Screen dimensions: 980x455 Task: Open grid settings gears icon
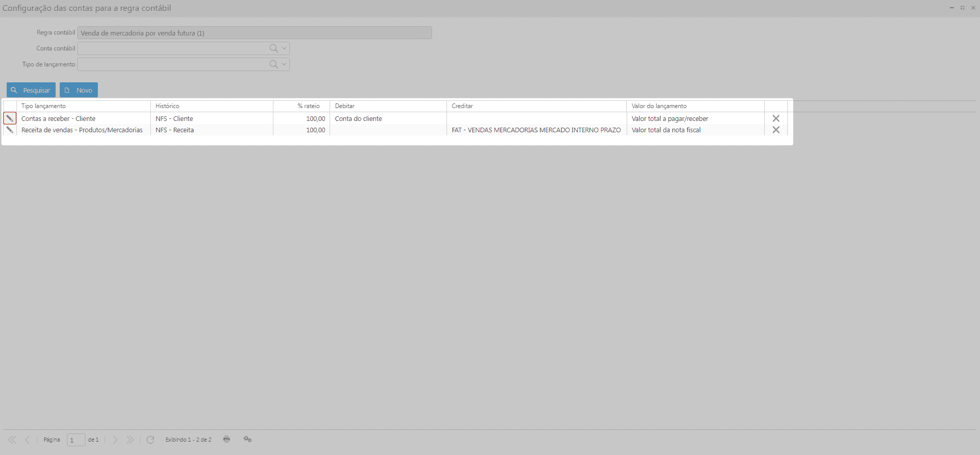[248, 440]
